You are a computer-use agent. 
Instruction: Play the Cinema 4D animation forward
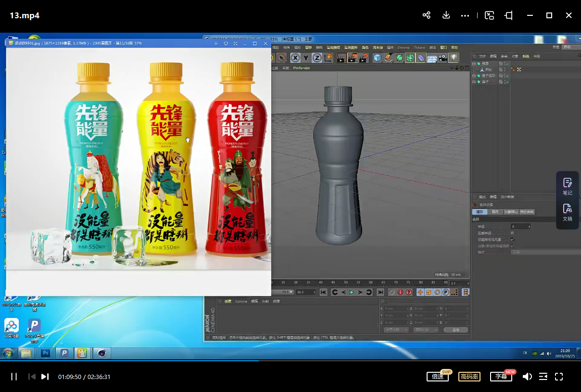(352, 292)
